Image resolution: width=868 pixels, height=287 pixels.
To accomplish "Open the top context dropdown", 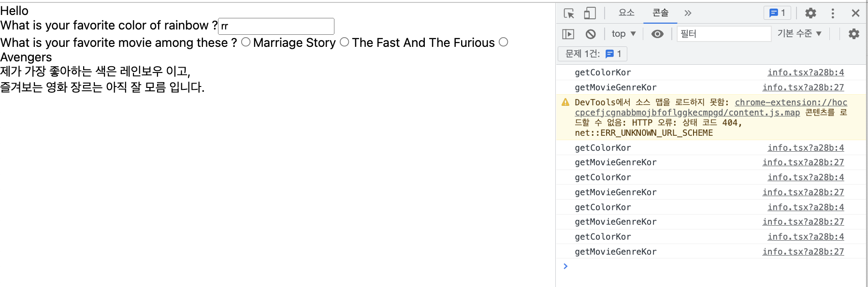I will (623, 34).
